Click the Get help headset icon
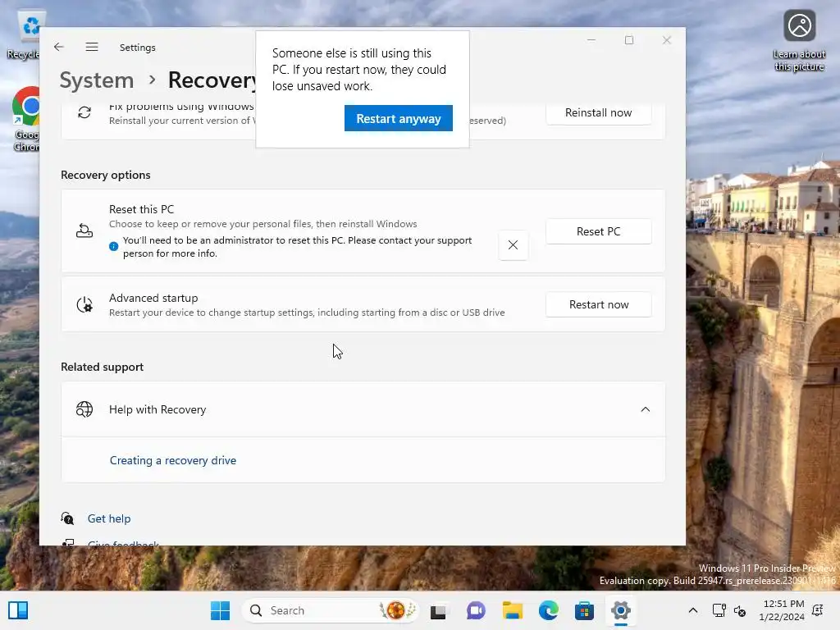840x630 pixels. [67, 518]
